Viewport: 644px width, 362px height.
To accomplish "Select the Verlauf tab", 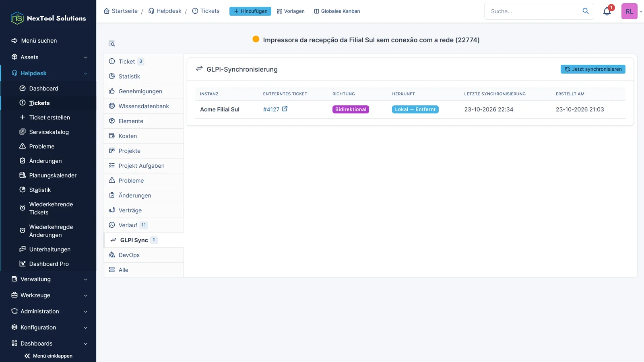I will (143, 225).
